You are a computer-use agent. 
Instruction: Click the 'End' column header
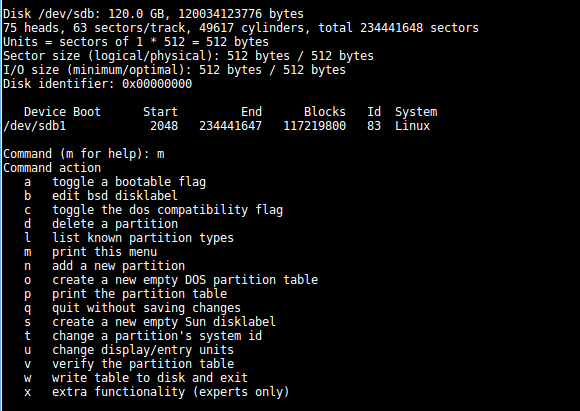(x=251, y=112)
